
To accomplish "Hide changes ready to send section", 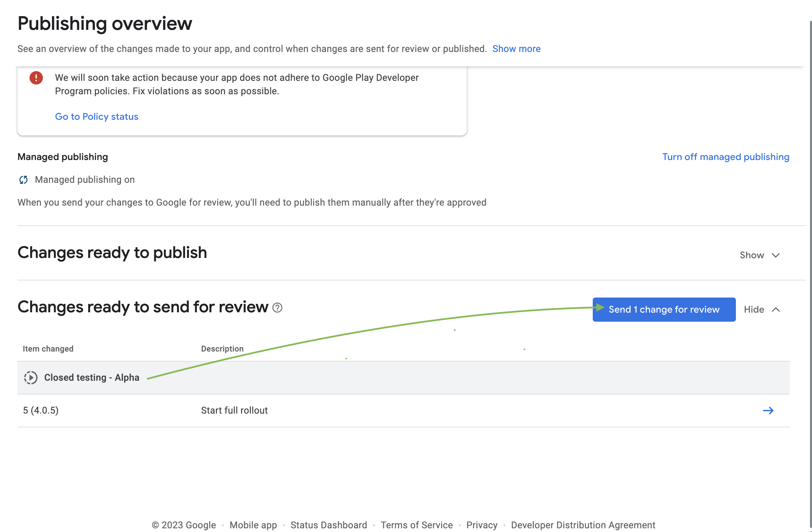I will click(x=754, y=310).
